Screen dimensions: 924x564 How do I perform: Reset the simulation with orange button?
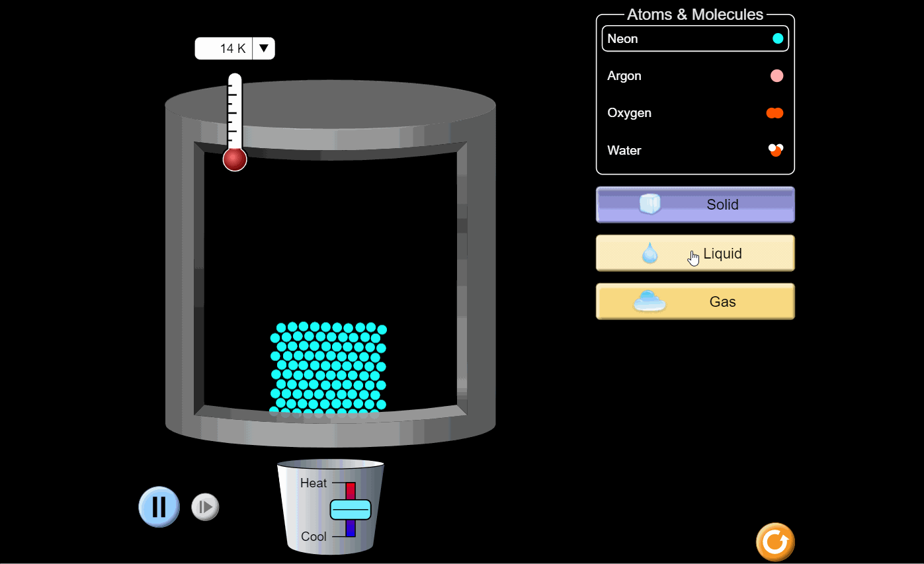(x=775, y=542)
